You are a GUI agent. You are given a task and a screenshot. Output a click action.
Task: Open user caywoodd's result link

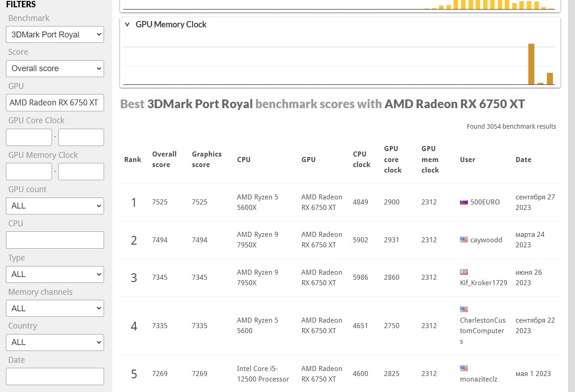tap(486, 240)
